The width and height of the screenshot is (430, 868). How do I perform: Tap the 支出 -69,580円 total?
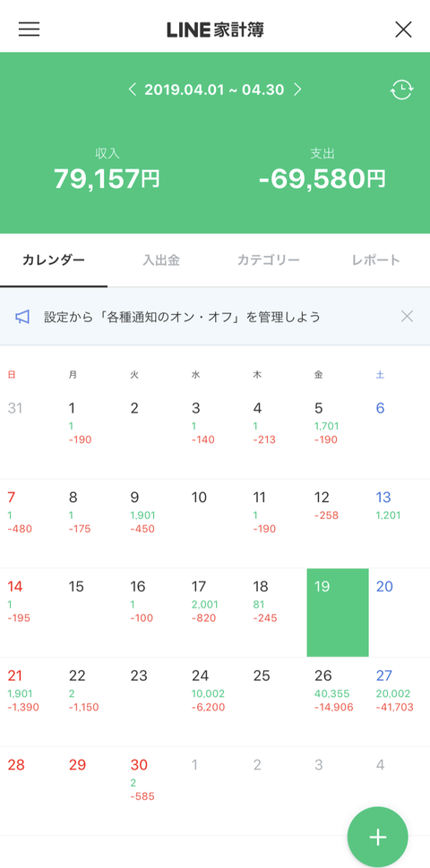pyautogui.click(x=322, y=171)
